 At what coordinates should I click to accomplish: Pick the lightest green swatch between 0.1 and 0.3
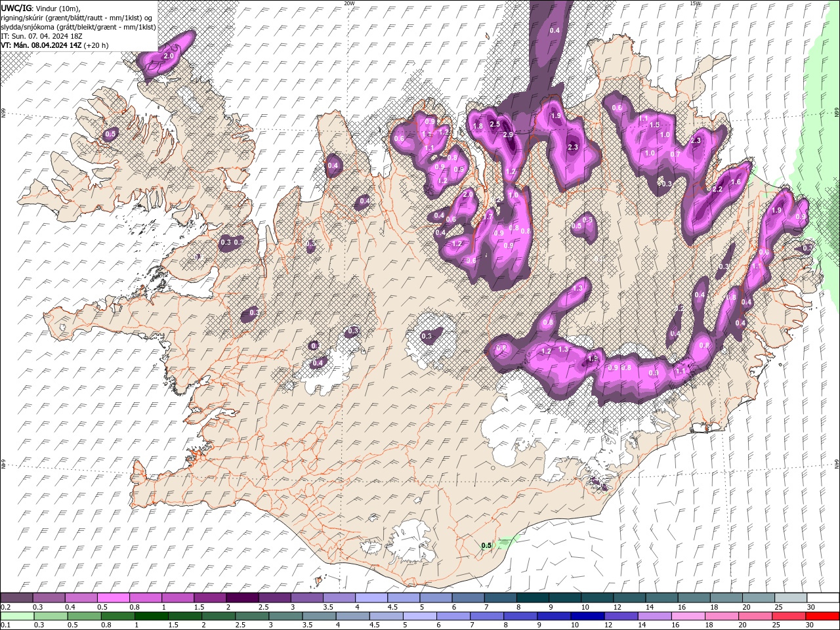click(16, 616)
